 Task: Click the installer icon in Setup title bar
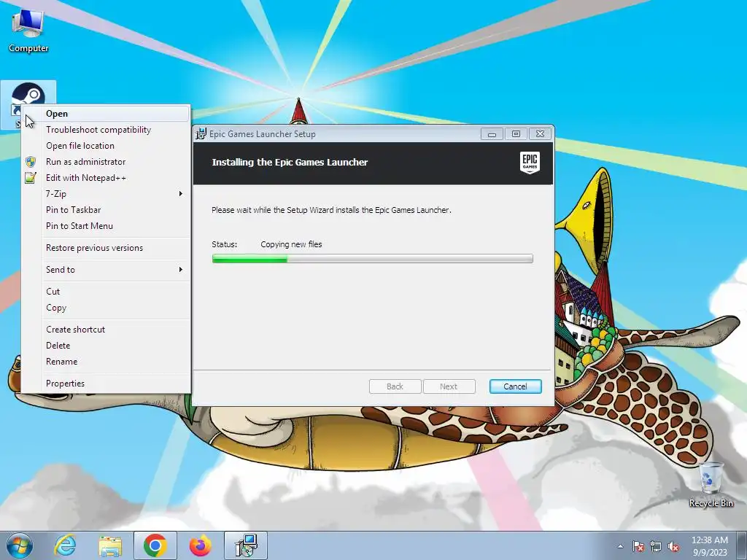pos(201,134)
